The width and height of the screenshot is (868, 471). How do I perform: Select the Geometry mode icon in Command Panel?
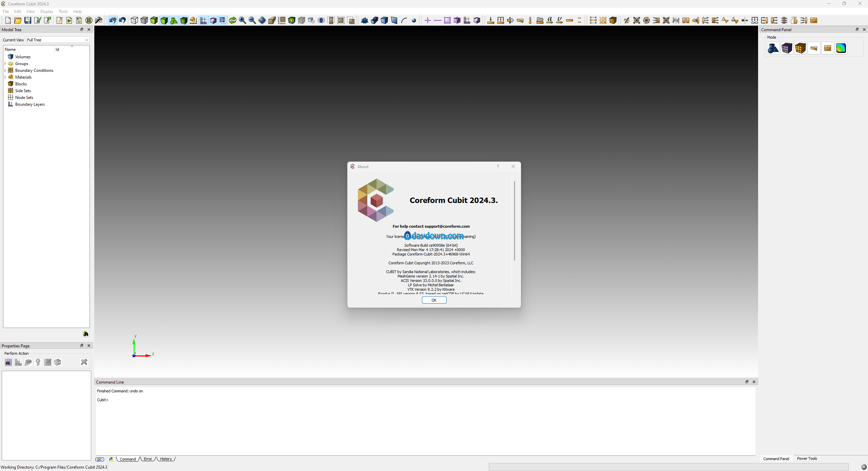(773, 48)
